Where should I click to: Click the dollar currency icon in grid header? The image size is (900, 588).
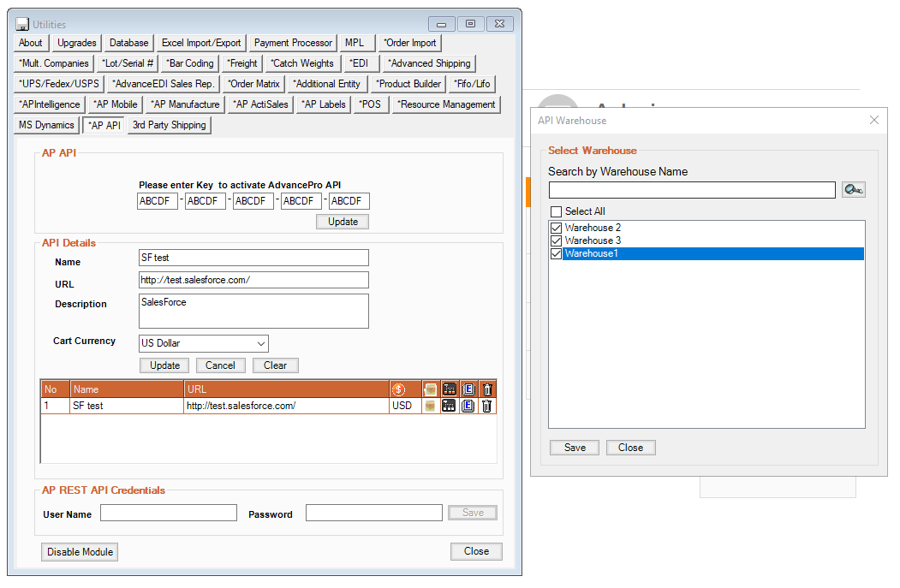398,389
